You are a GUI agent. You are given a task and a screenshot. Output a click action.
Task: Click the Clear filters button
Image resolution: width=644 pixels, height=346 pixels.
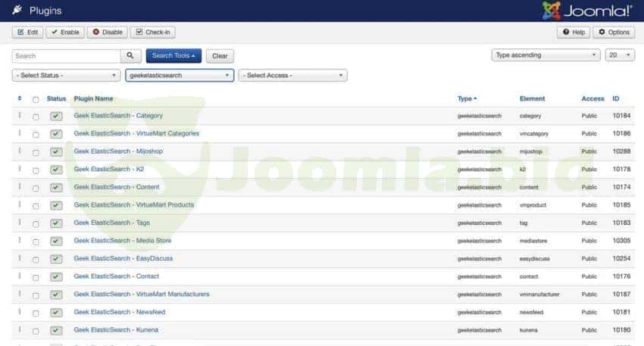[220, 56]
